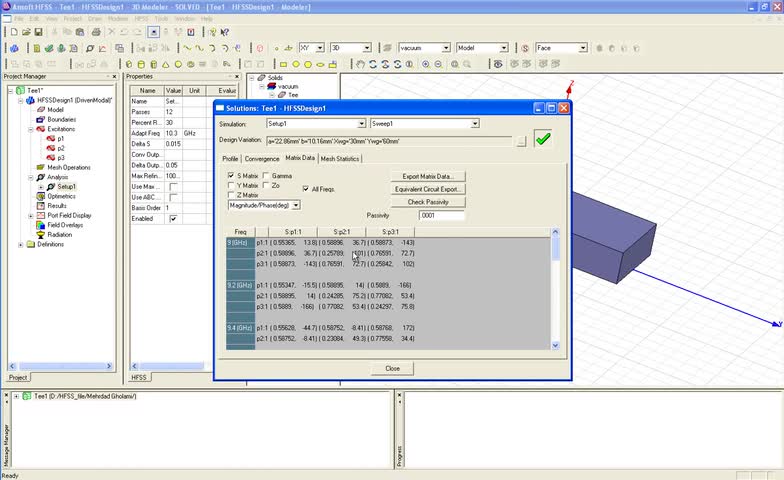Screen dimensions: 784x480
Task: Select the Boundaries tree item
Action: pyautogui.click(x=62, y=120)
